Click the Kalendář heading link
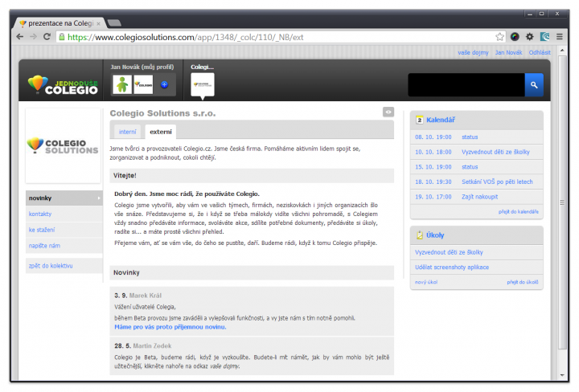The image size is (579, 392). (441, 120)
